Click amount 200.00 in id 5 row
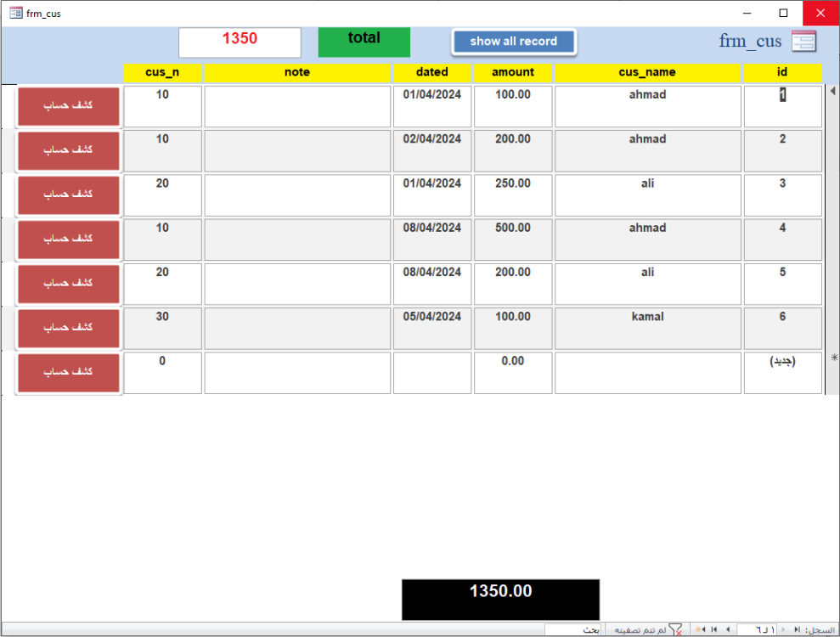Viewport: 840px width, 637px height. [x=513, y=284]
